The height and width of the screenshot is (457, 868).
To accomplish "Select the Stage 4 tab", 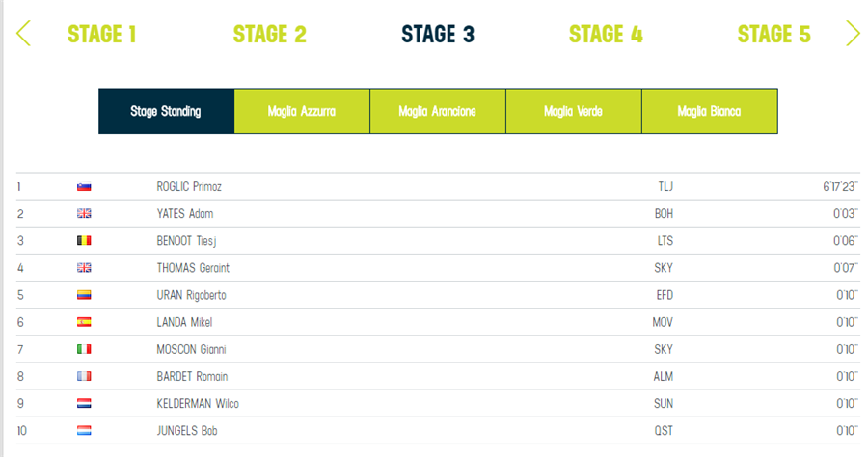I will pos(606,35).
